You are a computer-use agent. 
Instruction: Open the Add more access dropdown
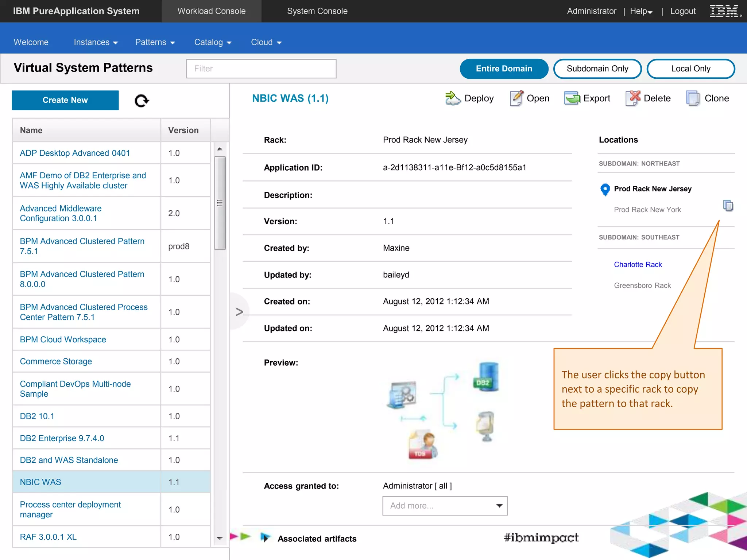click(x=445, y=506)
